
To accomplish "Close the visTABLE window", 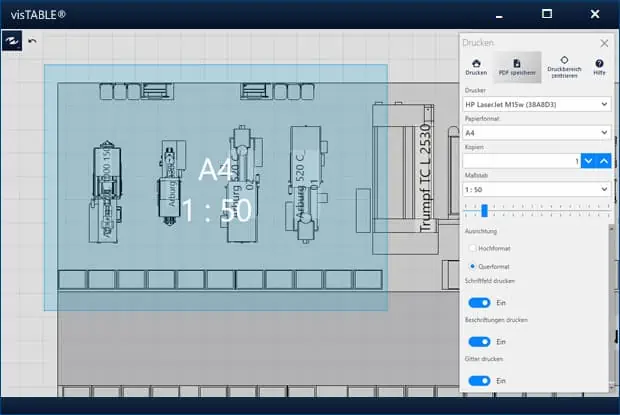I will (595, 14).
